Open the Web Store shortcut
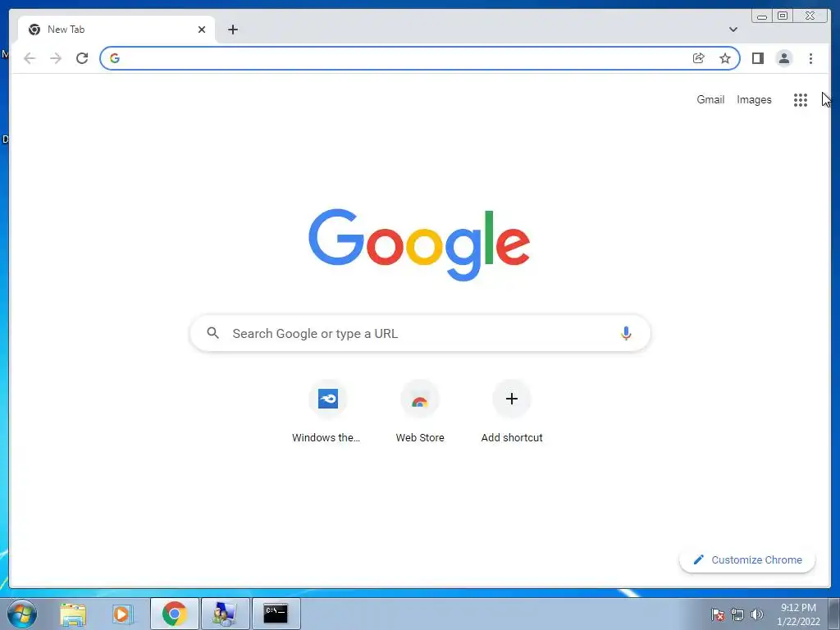Image resolution: width=840 pixels, height=630 pixels. pyautogui.click(x=420, y=412)
